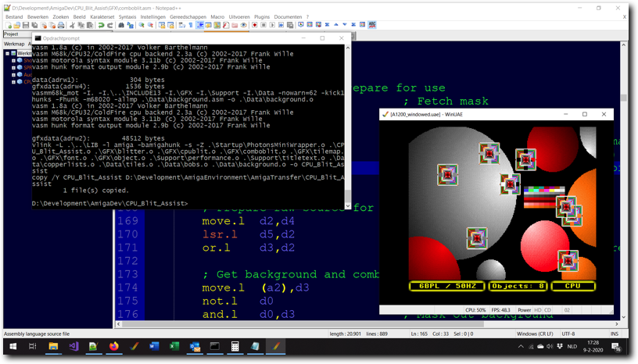Show hidden tray icons chevron
Screen dimensions: 638x364
coord(521,347)
